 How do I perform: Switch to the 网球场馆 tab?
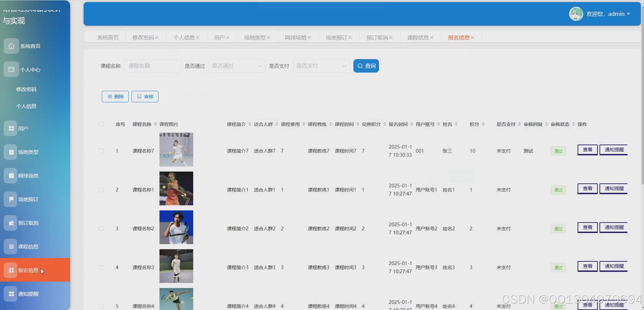(x=295, y=37)
